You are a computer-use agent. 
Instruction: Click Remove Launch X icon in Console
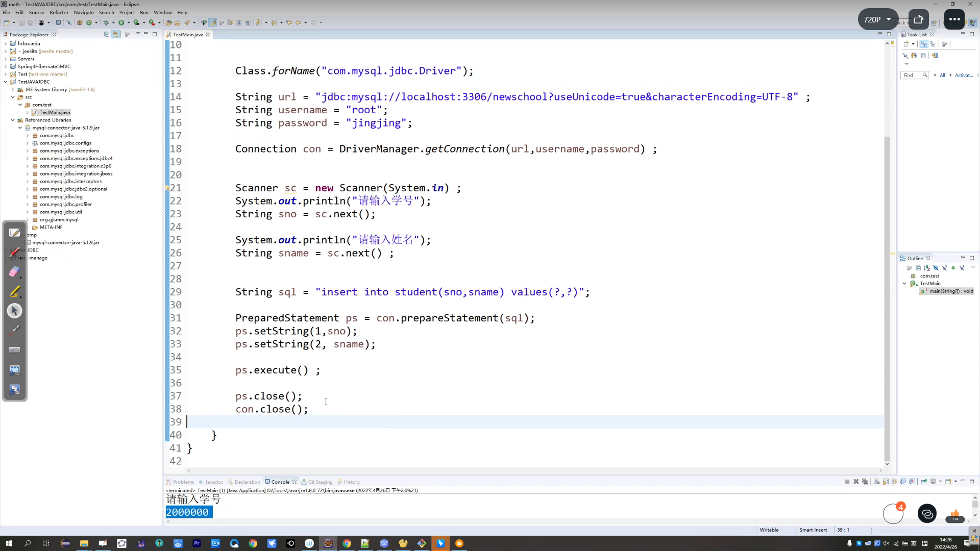coord(856,482)
